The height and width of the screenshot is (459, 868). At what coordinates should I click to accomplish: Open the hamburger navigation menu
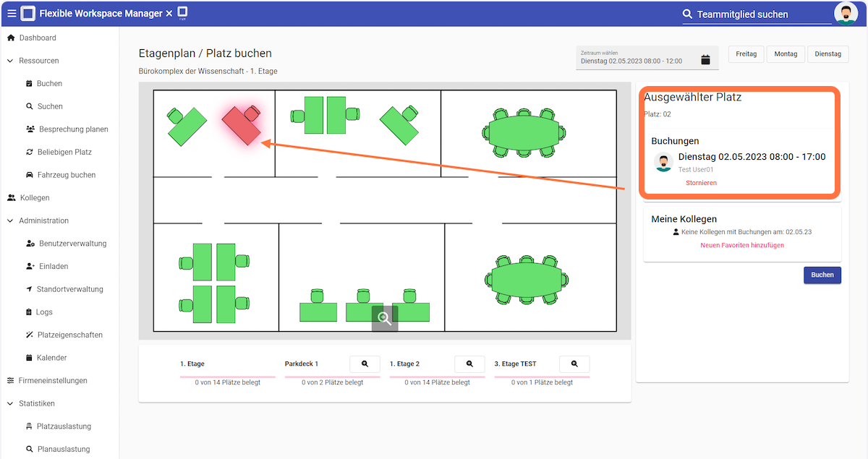(12, 14)
